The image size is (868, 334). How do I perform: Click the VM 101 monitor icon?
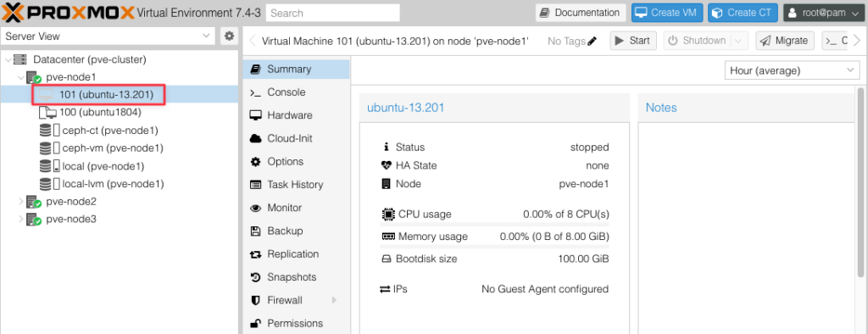(x=46, y=95)
